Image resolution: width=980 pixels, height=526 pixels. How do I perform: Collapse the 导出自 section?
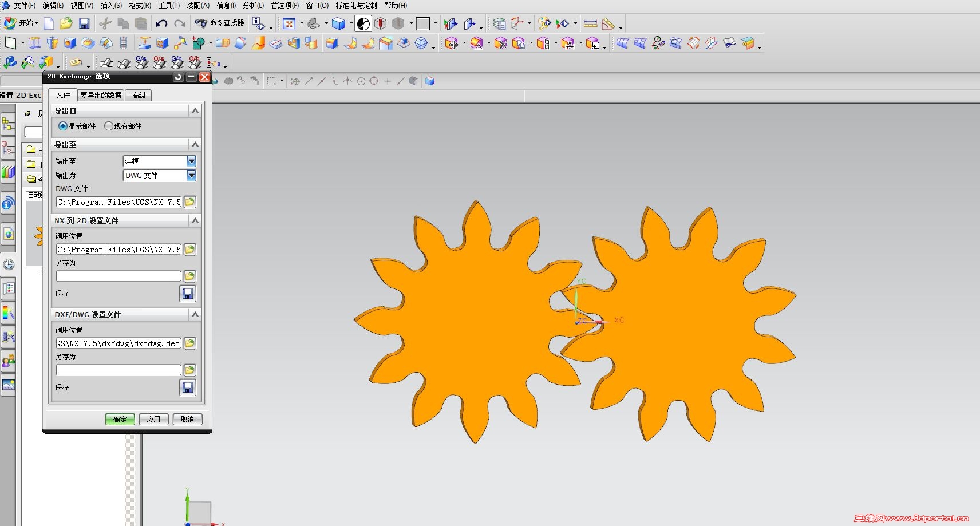point(195,110)
